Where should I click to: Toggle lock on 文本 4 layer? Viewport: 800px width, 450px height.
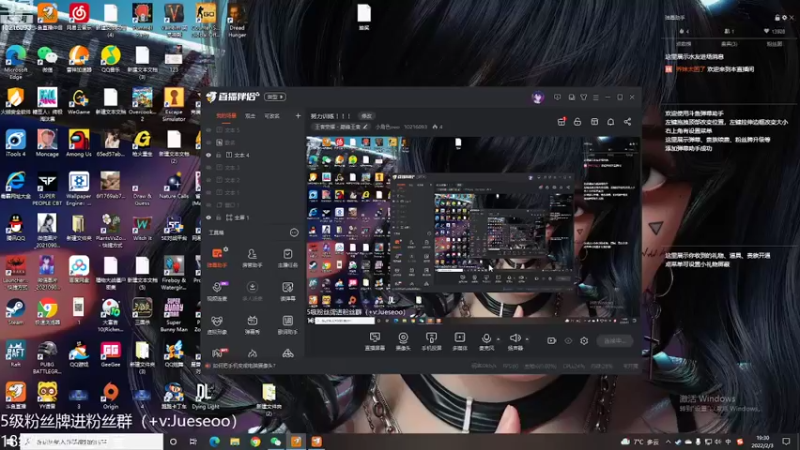pos(219,155)
